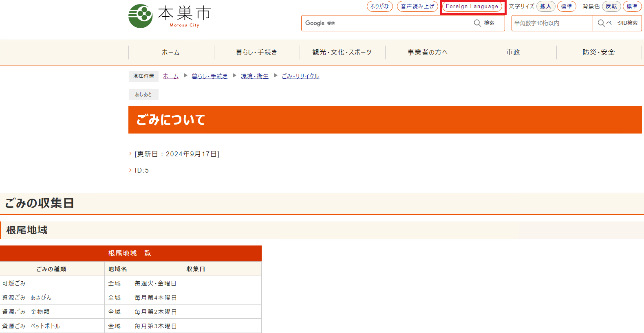Reset background color to 標準
Viewport: 644px width, 333px height.
(x=632, y=7)
